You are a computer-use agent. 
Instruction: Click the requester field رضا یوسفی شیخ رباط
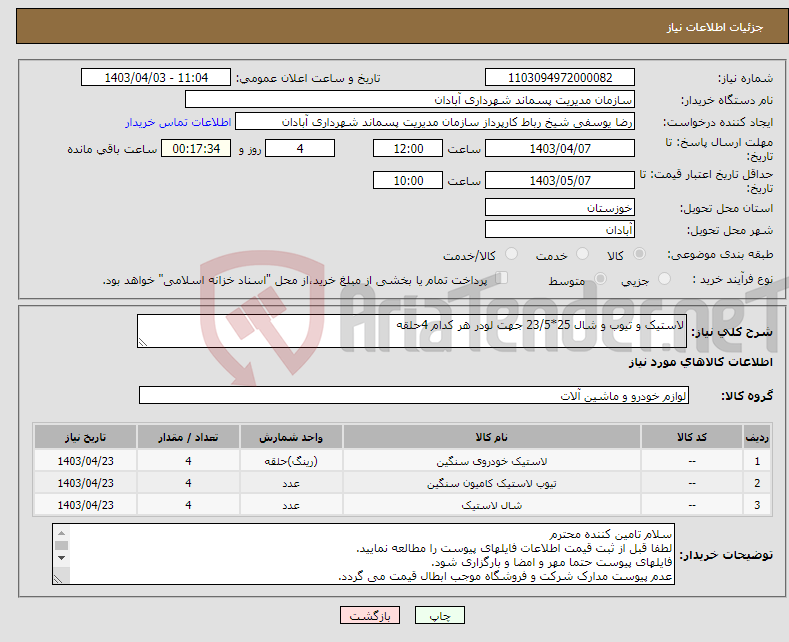[435, 122]
